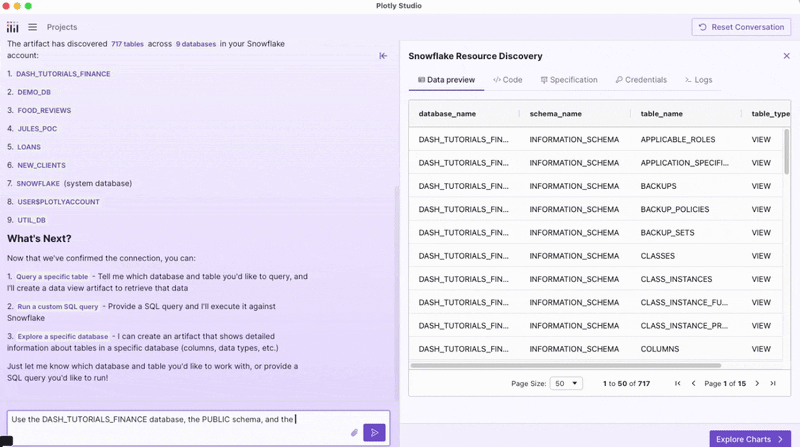Image resolution: width=800 pixels, height=447 pixels.
Task: Click USER$PLOTLYACCOUNT in the database list
Action: [59, 202]
